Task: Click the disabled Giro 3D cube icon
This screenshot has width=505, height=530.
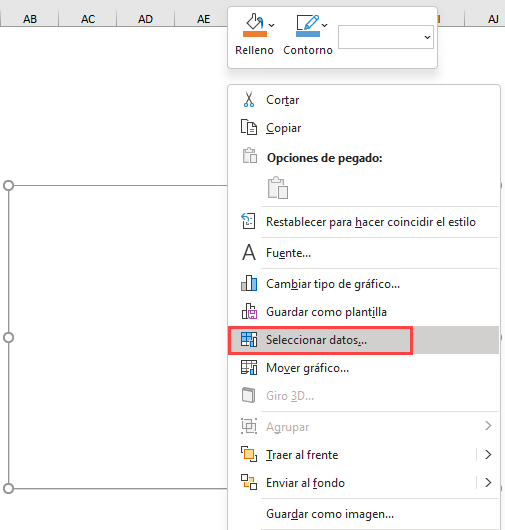Action: 248,395
